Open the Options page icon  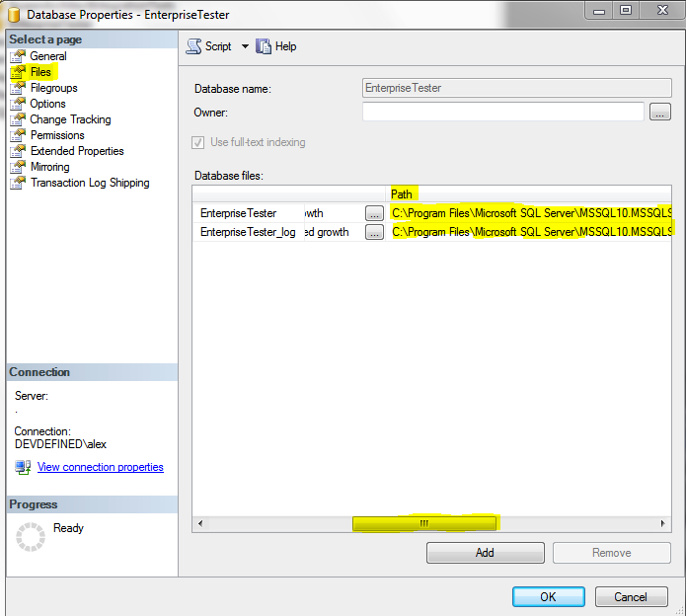point(18,104)
